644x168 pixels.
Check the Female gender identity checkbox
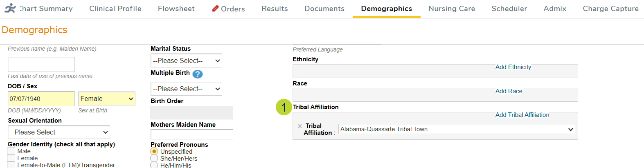click(x=11, y=159)
